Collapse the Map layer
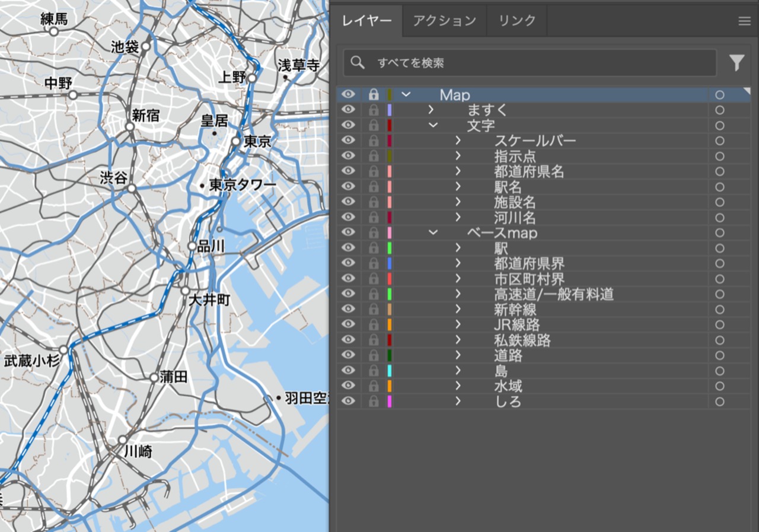 [x=406, y=94]
